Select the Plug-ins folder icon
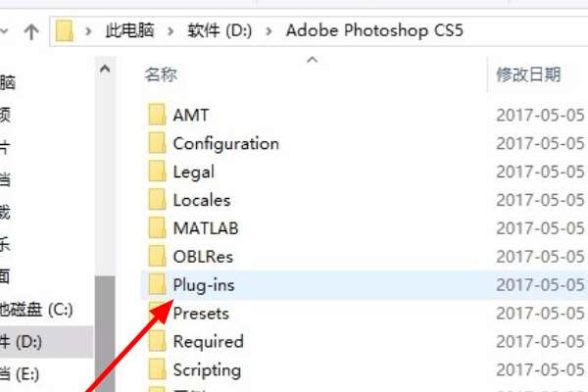This screenshot has width=588, height=392. click(x=157, y=284)
